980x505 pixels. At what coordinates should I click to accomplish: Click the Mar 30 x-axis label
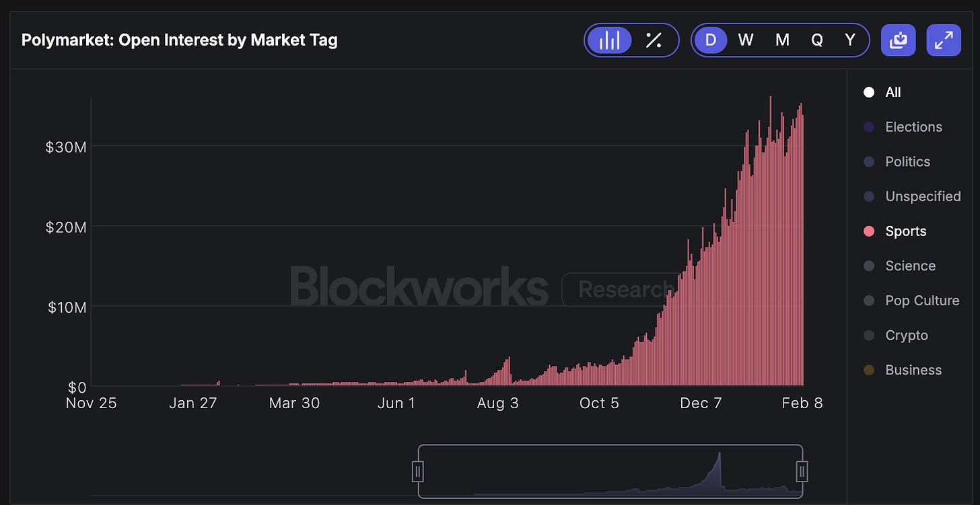(294, 403)
